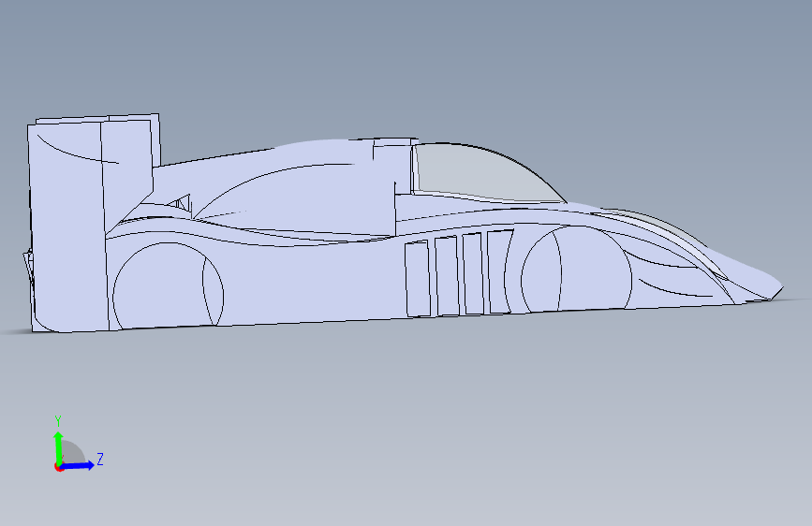This screenshot has height=526, width=812.
Task: Click the blue Z axis arrow of triad
Action: click(x=77, y=465)
